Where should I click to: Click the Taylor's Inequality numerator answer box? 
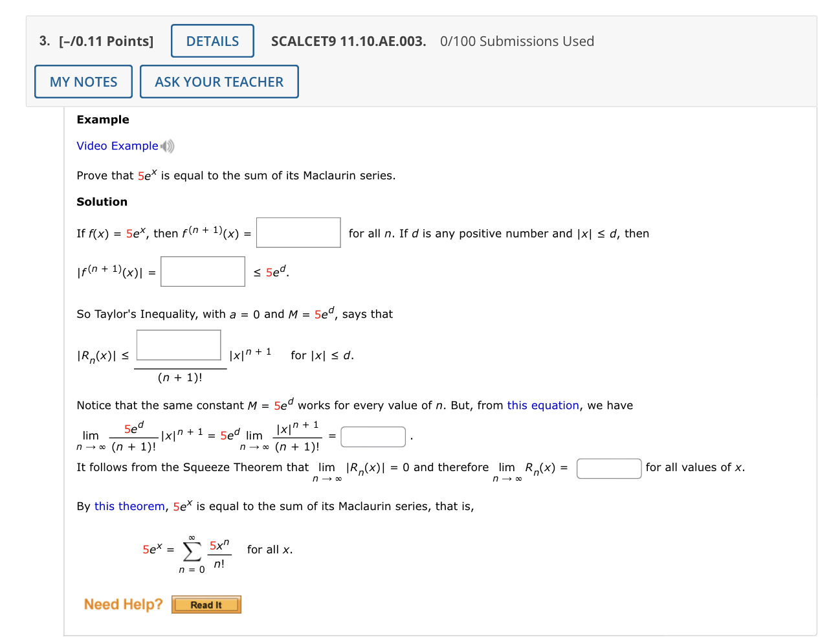point(179,344)
